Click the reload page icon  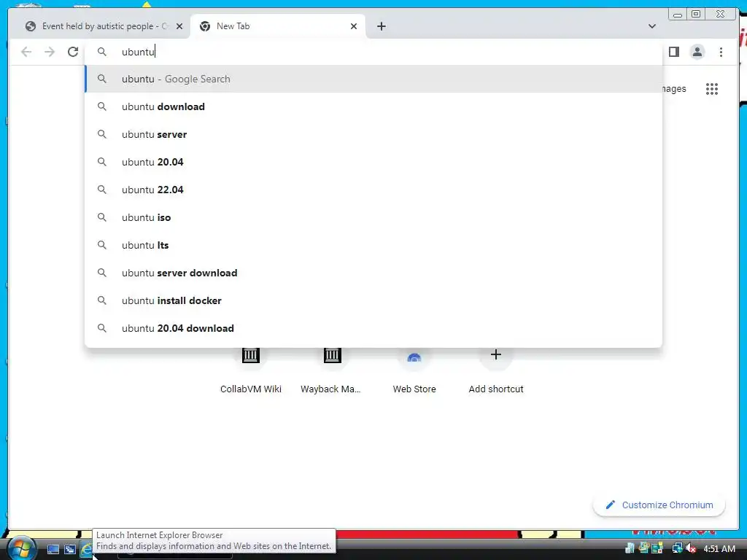(73, 52)
